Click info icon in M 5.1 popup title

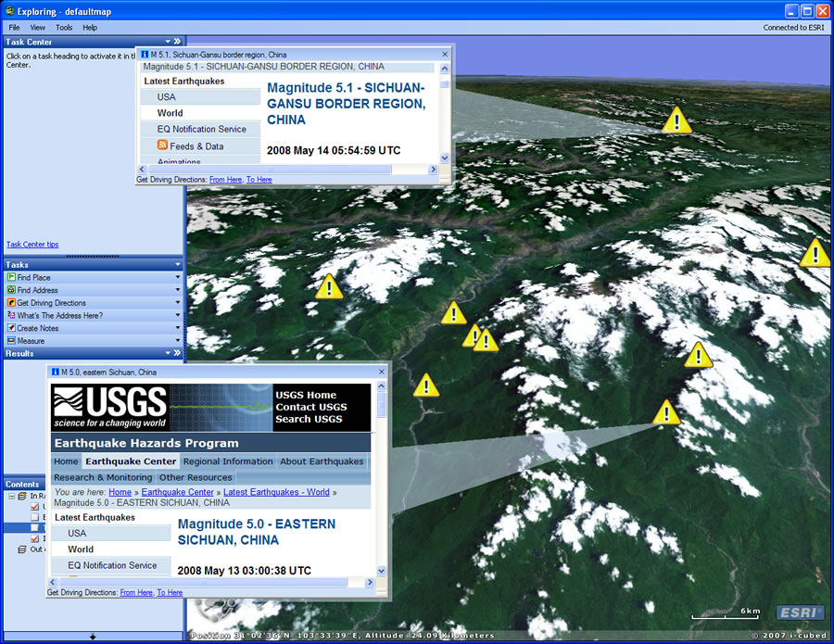(x=145, y=55)
